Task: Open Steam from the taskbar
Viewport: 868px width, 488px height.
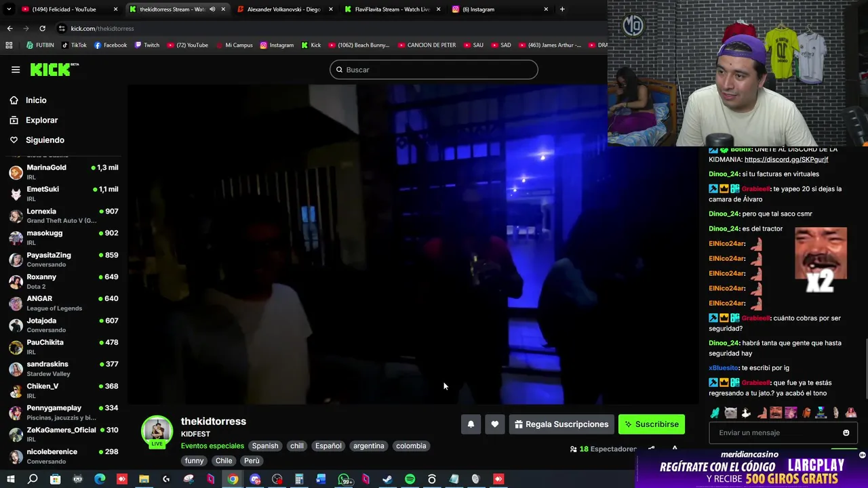Action: (387, 479)
